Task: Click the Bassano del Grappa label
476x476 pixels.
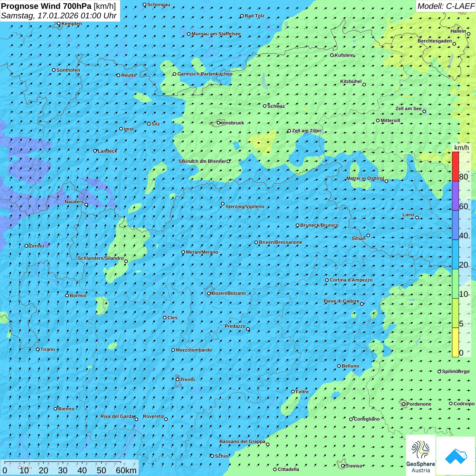Action: point(242,442)
